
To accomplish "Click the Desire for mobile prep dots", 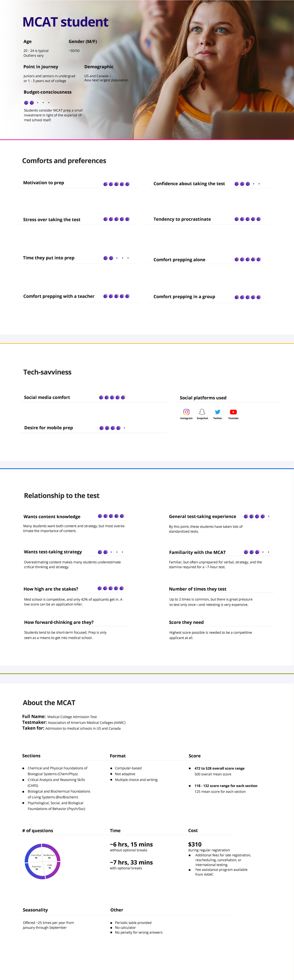I will pyautogui.click(x=112, y=428).
